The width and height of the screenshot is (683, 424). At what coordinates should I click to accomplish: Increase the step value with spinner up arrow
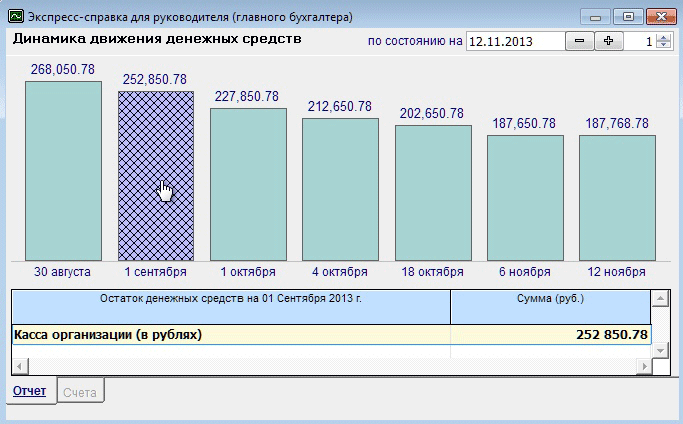click(x=663, y=37)
